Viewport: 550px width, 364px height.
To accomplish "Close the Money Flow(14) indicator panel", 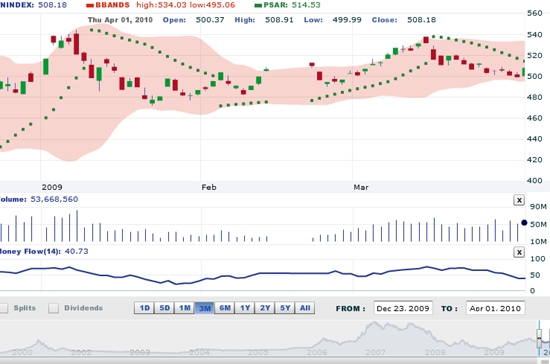I will point(519,252).
